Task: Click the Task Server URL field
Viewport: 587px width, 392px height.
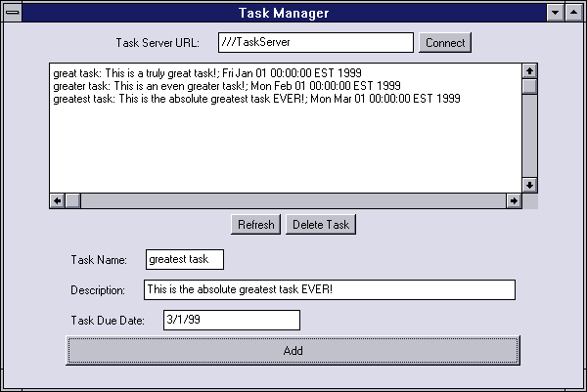Action: 315,43
